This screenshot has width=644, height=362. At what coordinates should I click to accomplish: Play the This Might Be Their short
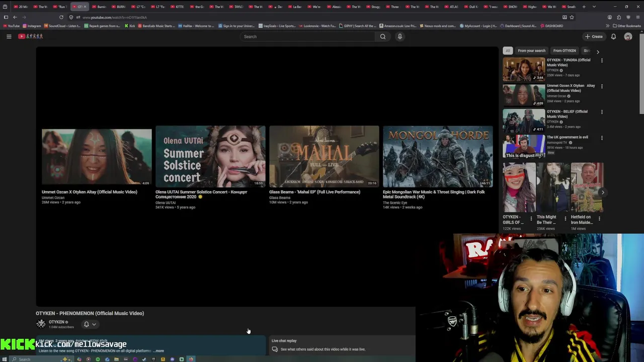[553, 187]
